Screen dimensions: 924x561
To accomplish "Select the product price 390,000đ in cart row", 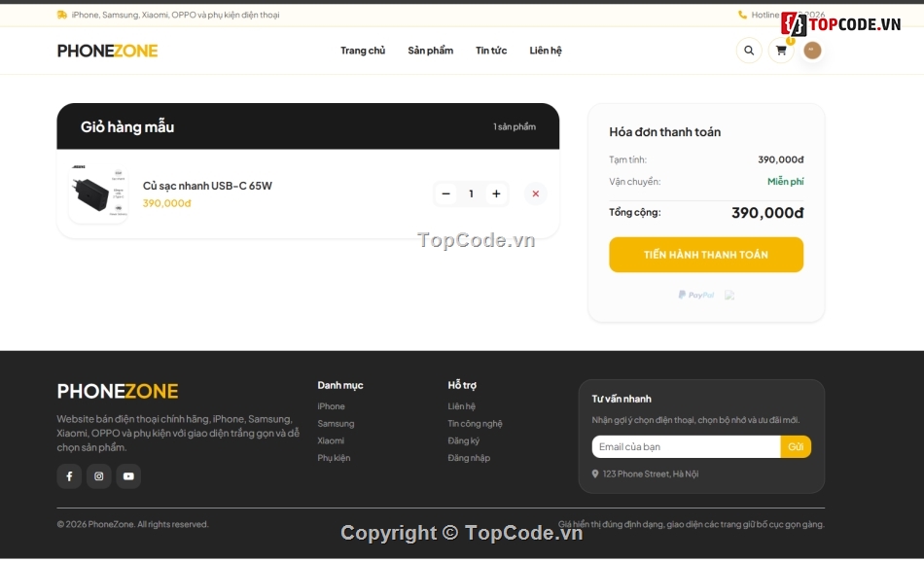I will point(166,203).
